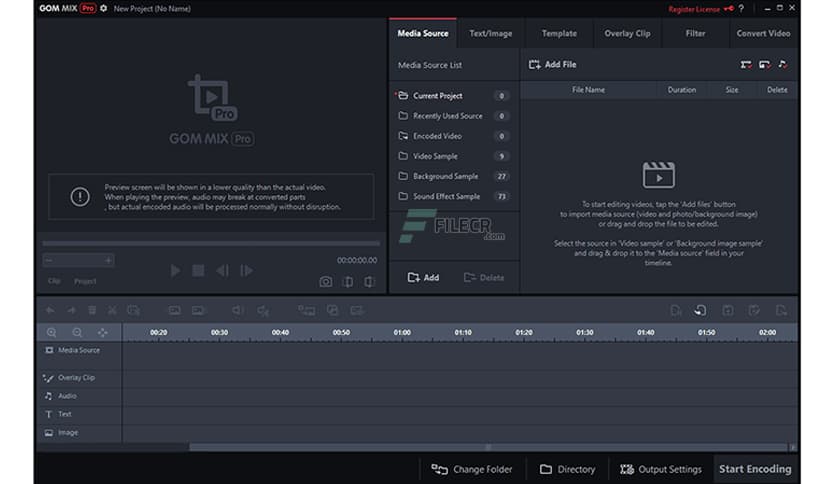Click the 01:00 marker on timeline ruler
The image size is (836, 484).
402,332
